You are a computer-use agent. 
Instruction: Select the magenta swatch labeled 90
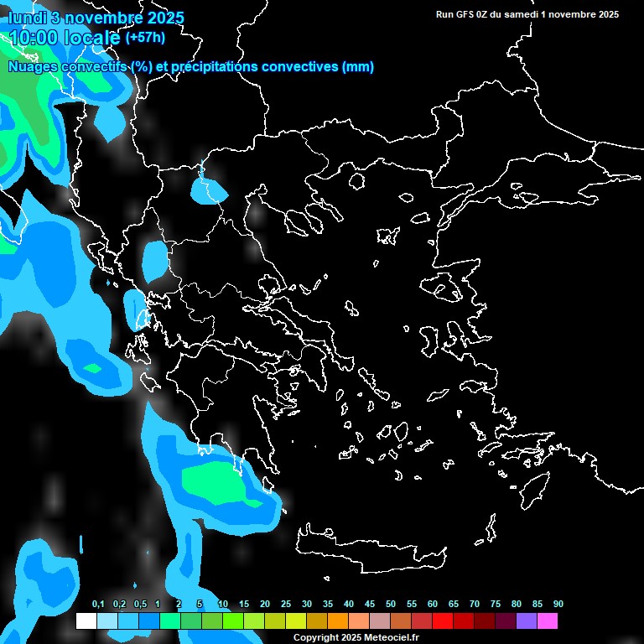coord(548,621)
